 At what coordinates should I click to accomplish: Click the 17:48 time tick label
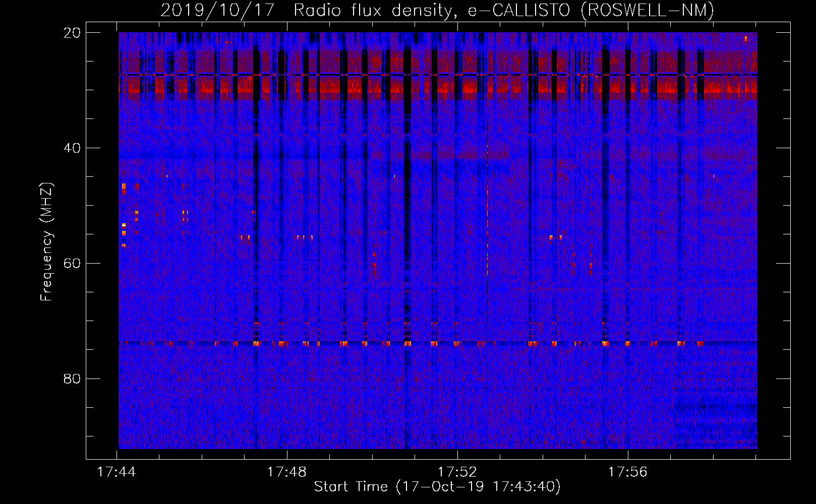[x=287, y=472]
